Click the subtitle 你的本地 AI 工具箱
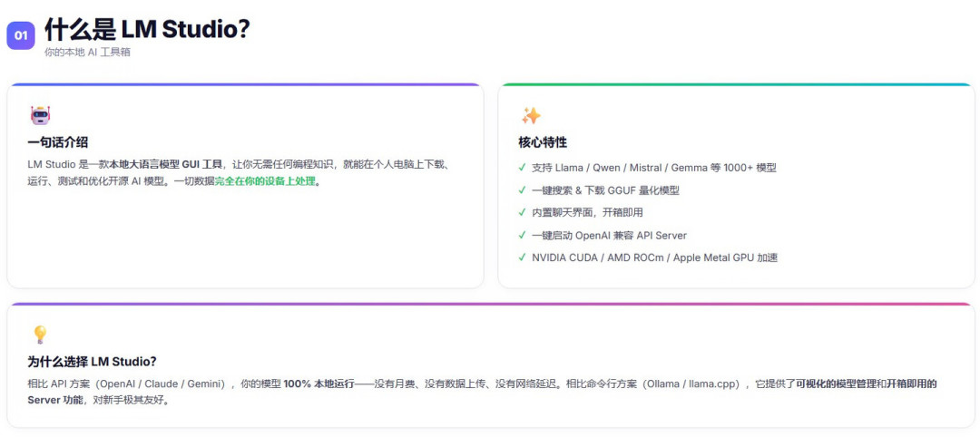Screen dimensions: 980x437 pos(87,53)
